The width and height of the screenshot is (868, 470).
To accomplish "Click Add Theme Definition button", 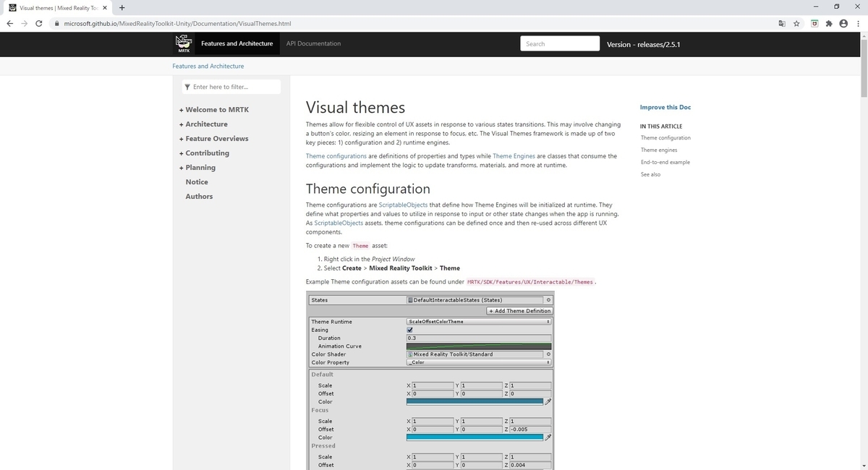I will (x=519, y=311).
